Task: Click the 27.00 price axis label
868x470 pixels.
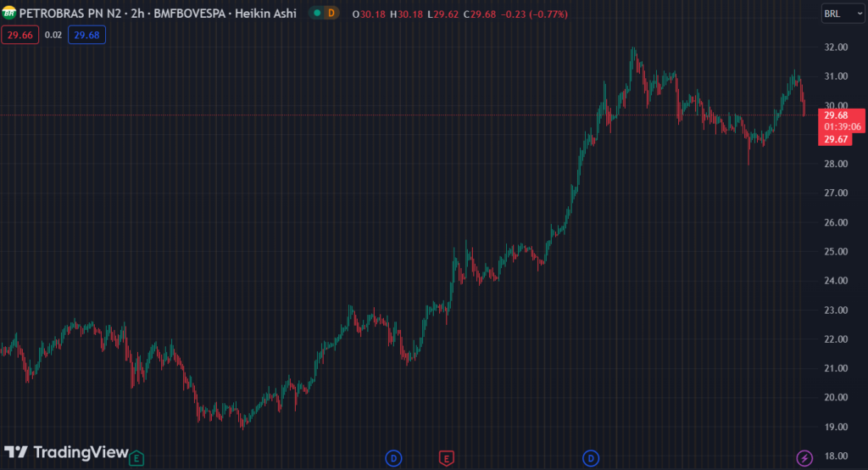Action: 836,193
